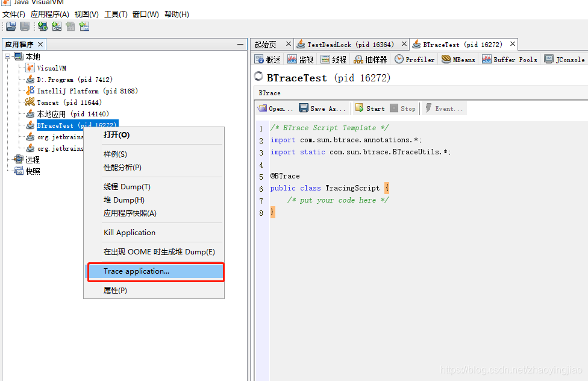This screenshot has height=381, width=588.
Task: Open the 帮助(H) menu
Action: pyautogui.click(x=177, y=14)
